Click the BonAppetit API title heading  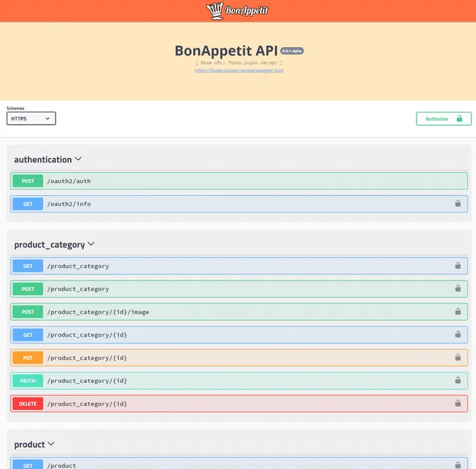click(226, 51)
